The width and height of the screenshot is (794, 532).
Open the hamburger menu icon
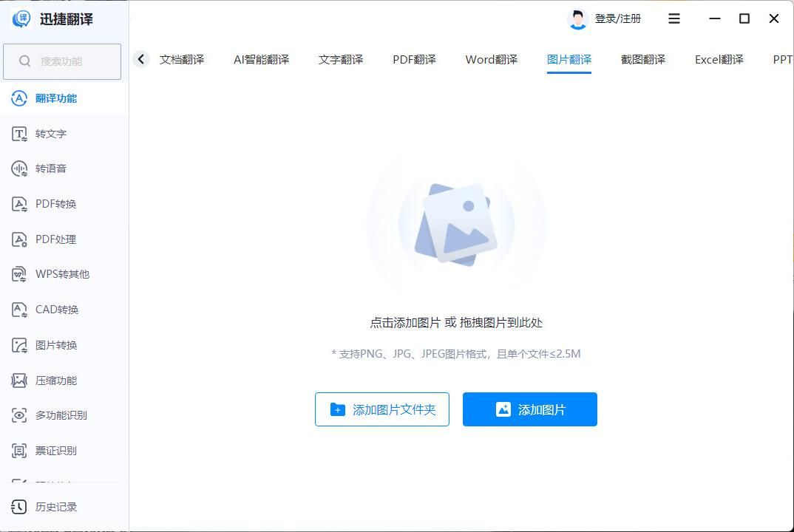(x=674, y=18)
